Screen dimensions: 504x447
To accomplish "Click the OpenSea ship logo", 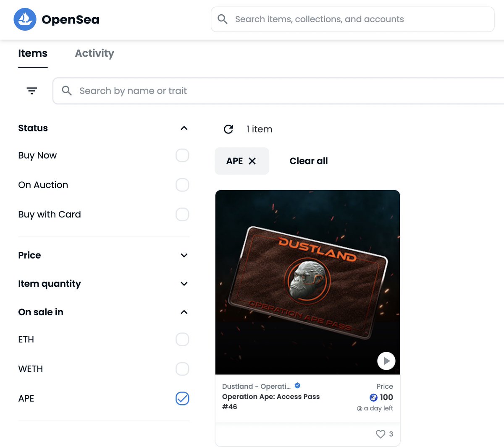I will [25, 19].
